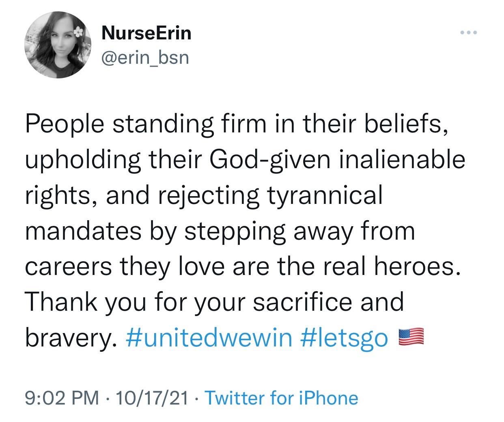Image resolution: width=504 pixels, height=422 pixels.
Task: Open the @erin_bsn handle link
Action: (145, 58)
